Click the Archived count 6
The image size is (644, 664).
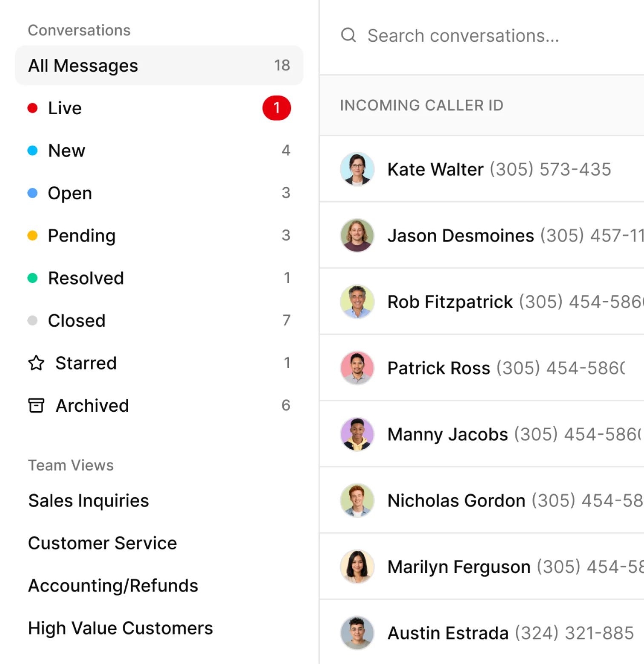point(286,405)
